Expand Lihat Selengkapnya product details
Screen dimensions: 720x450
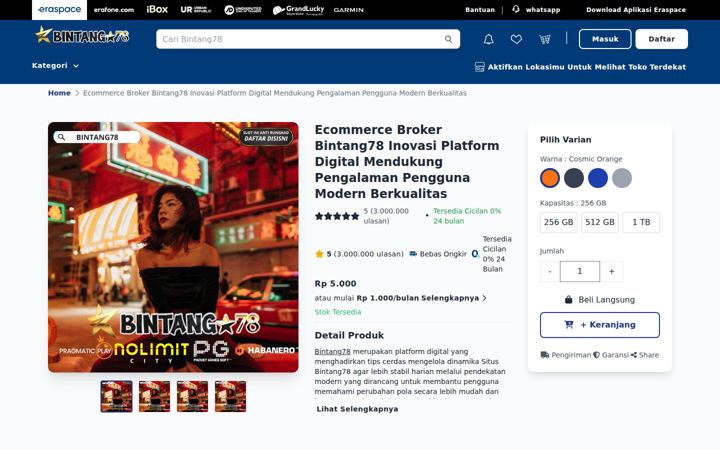pyautogui.click(x=357, y=409)
